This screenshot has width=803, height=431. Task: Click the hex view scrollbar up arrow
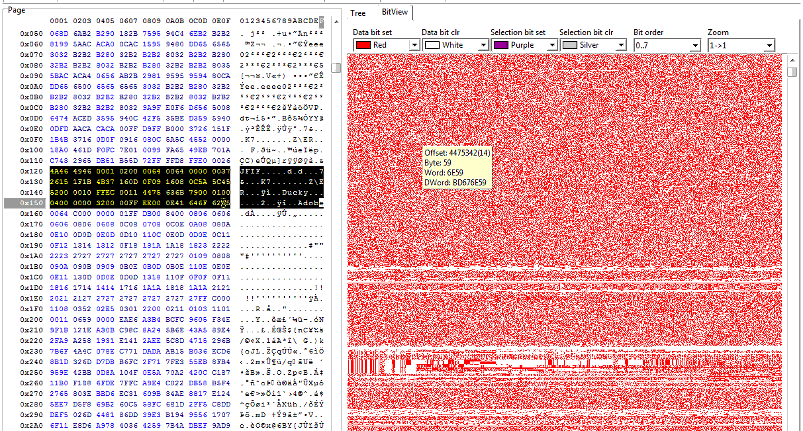[336, 22]
